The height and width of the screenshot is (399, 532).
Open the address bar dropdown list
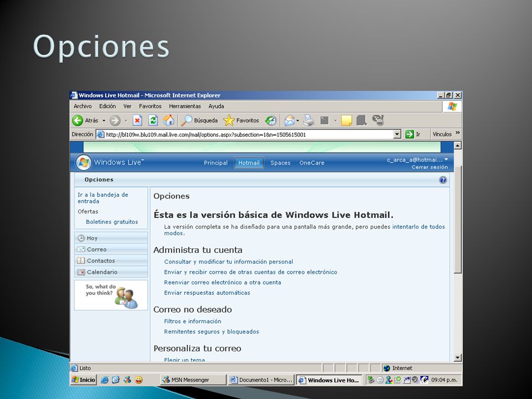tap(397, 134)
